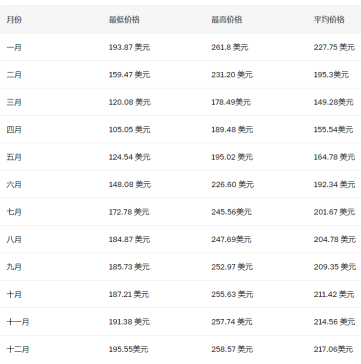The image size is (361, 364).
Task: Select the 227.75 美元 average price cell
Action: click(334, 47)
